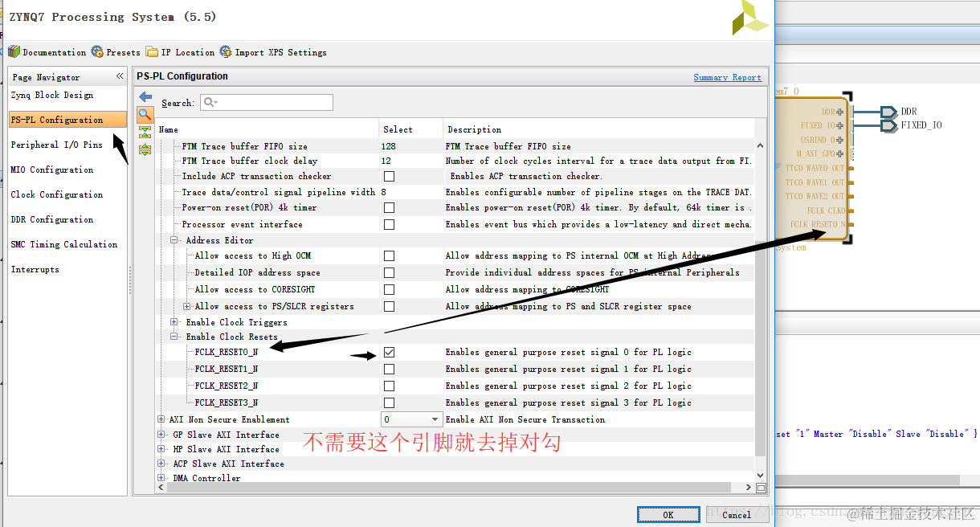
Task: Enable the FCLK_RESET3_N checkbox
Action: [389, 403]
